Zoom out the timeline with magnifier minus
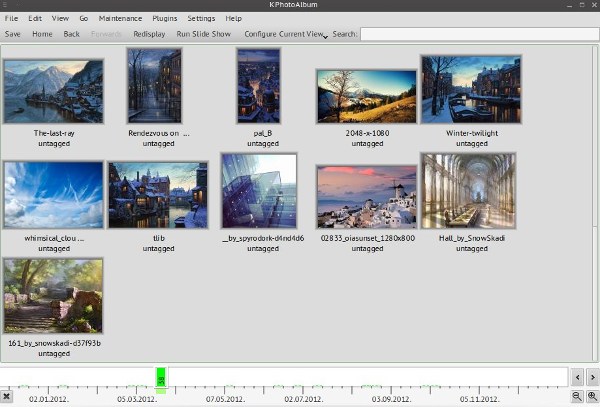 click(x=577, y=397)
